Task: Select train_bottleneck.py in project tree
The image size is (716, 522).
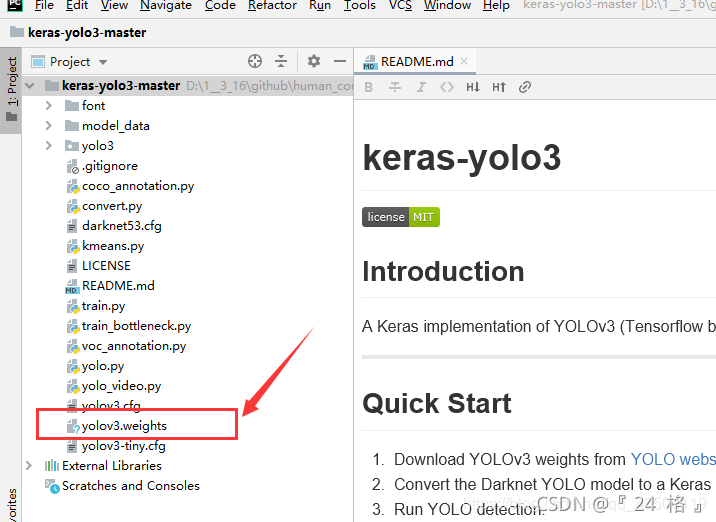Action: [x=136, y=326]
